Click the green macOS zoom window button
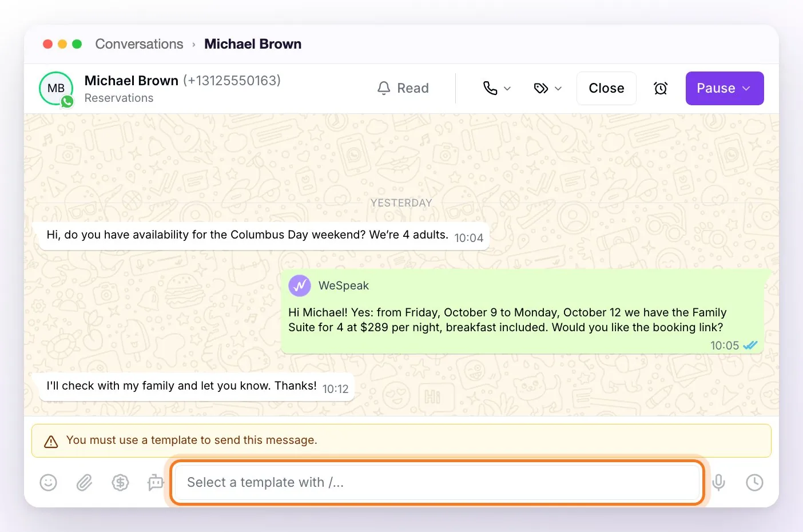Screen dimensions: 803x532 pyautogui.click(x=77, y=44)
